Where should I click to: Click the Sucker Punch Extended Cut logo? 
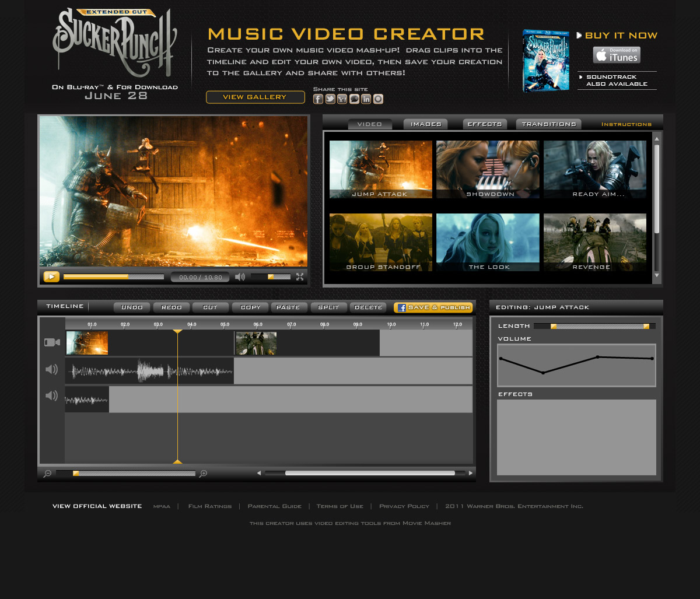click(x=115, y=44)
